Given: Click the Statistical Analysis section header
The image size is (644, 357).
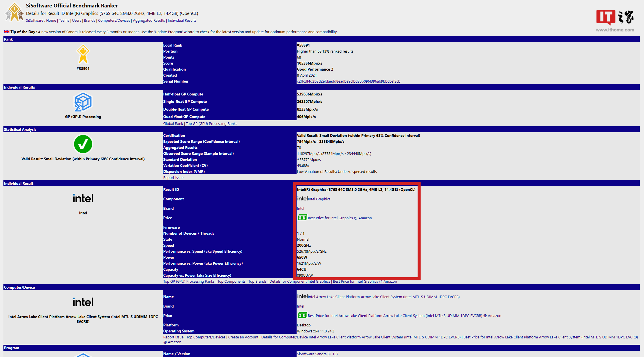Looking at the screenshot, I should [x=321, y=129].
